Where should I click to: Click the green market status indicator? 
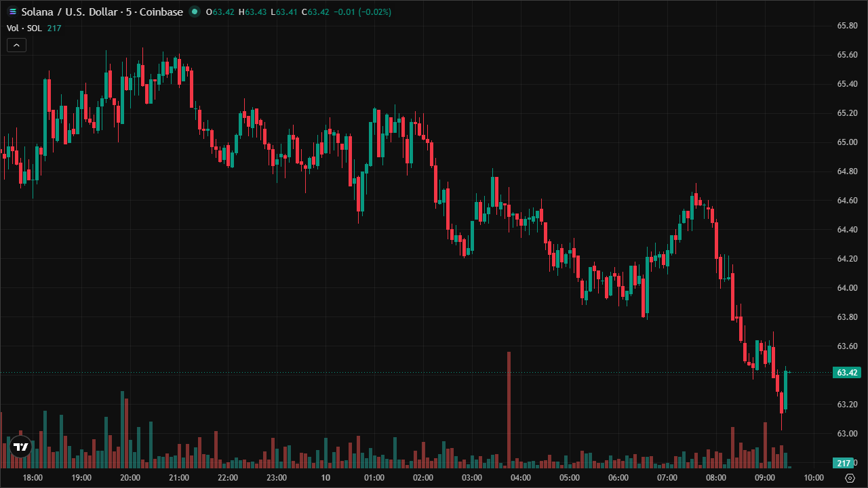click(195, 12)
